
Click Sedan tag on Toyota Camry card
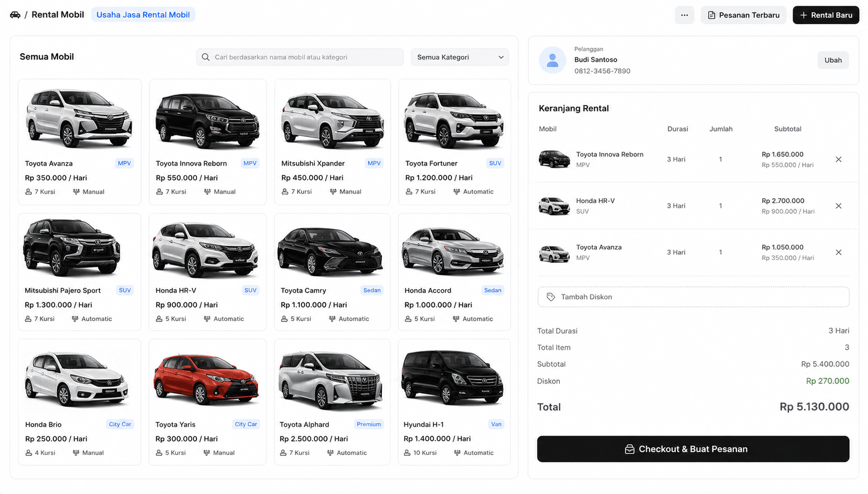372,290
